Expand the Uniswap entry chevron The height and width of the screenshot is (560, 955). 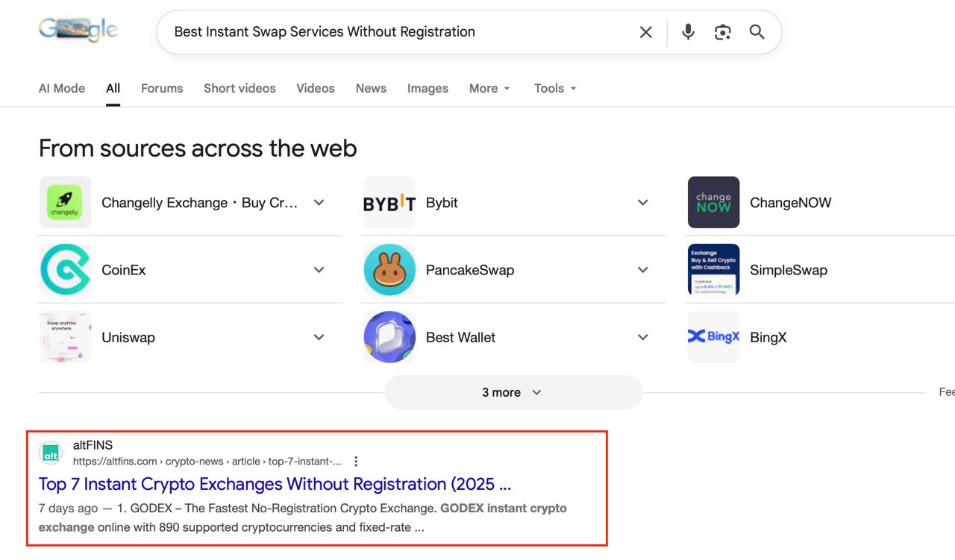(x=319, y=337)
